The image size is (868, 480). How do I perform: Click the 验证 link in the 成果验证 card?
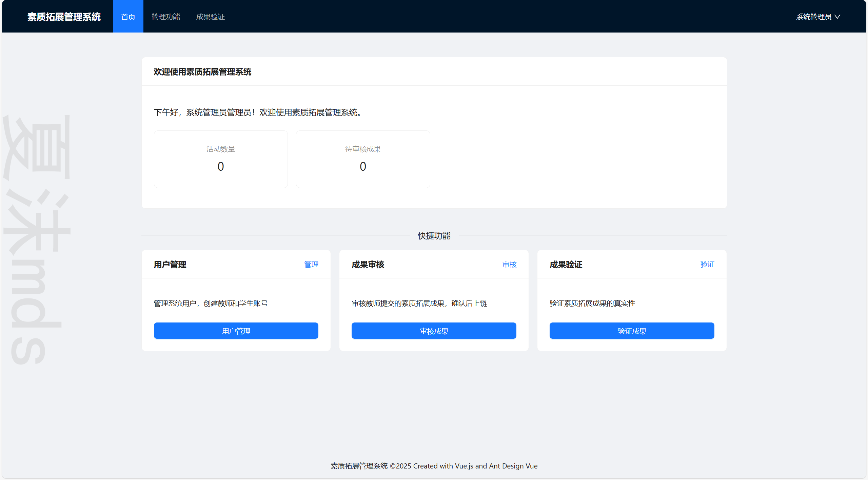707,264
